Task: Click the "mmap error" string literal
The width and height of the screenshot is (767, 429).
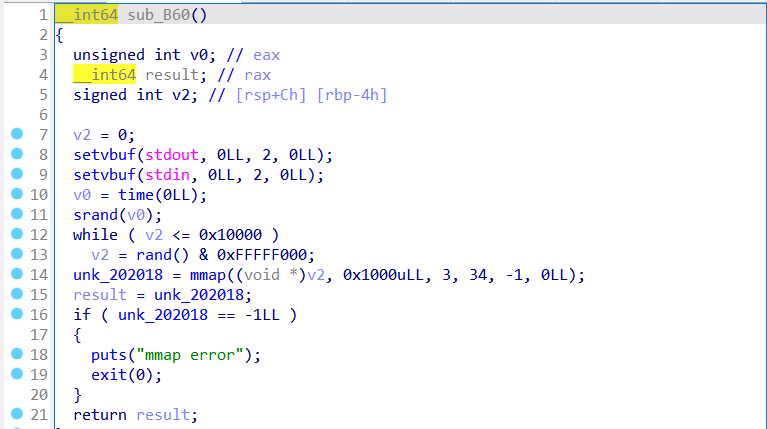Action: point(190,355)
